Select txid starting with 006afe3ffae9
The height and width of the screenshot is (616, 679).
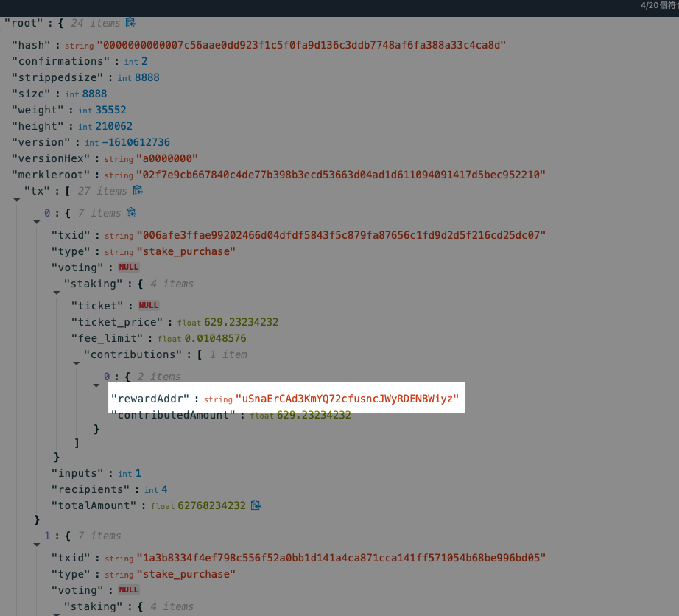pos(341,235)
